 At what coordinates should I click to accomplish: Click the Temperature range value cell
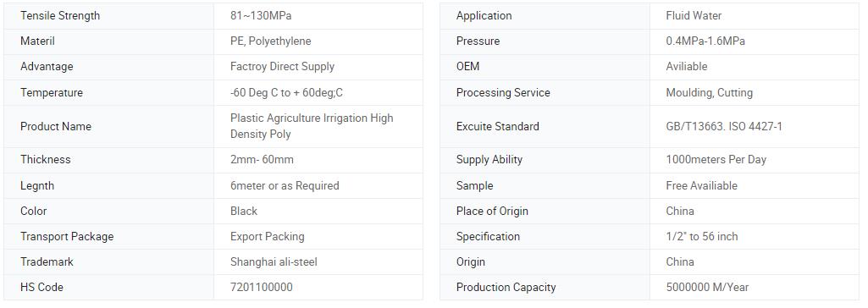pos(318,92)
